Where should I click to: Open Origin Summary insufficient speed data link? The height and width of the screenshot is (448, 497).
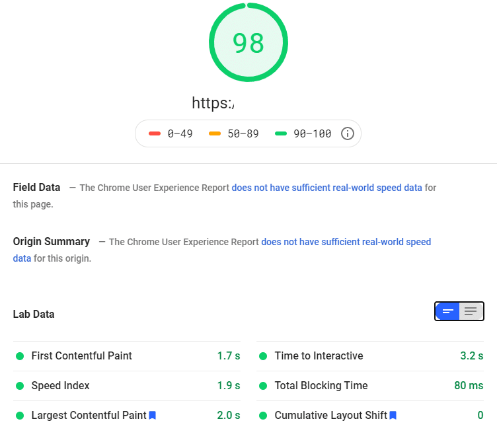(x=346, y=242)
